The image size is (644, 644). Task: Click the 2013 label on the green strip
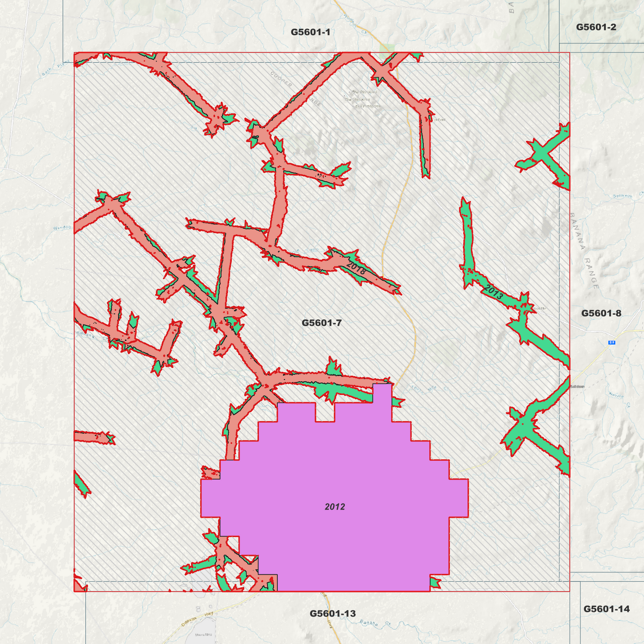[494, 292]
